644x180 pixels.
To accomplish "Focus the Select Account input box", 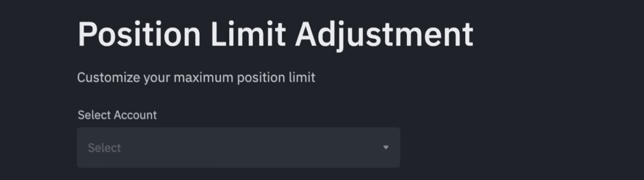I will 238,147.
